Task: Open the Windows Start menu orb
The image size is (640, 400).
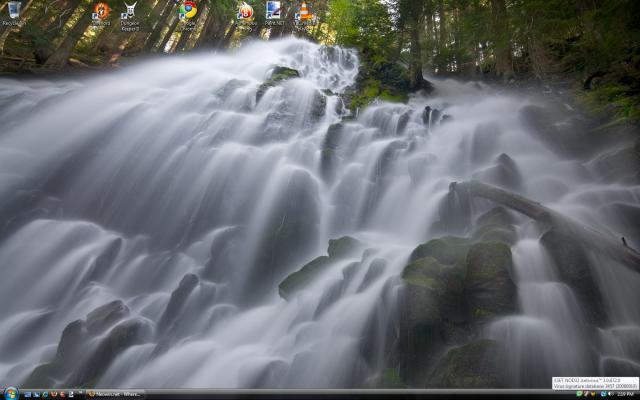Action: (x=11, y=394)
